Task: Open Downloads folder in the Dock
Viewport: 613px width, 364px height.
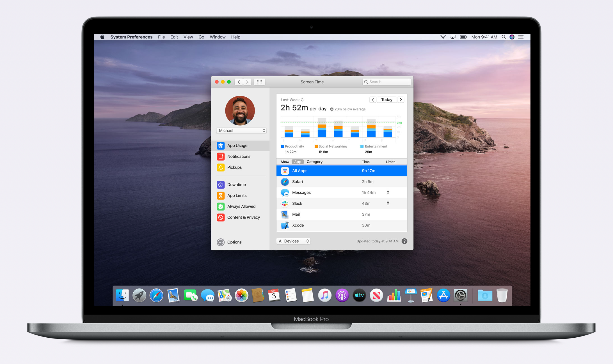Action: [x=485, y=295]
